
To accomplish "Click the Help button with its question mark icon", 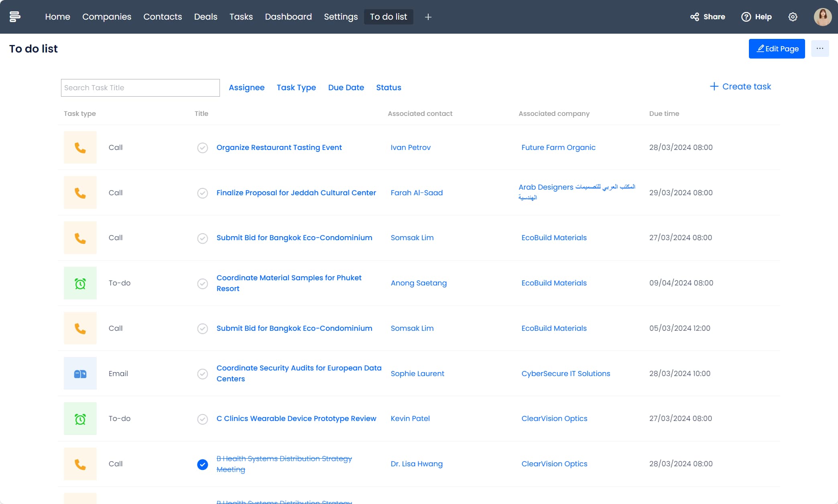I will [x=756, y=17].
